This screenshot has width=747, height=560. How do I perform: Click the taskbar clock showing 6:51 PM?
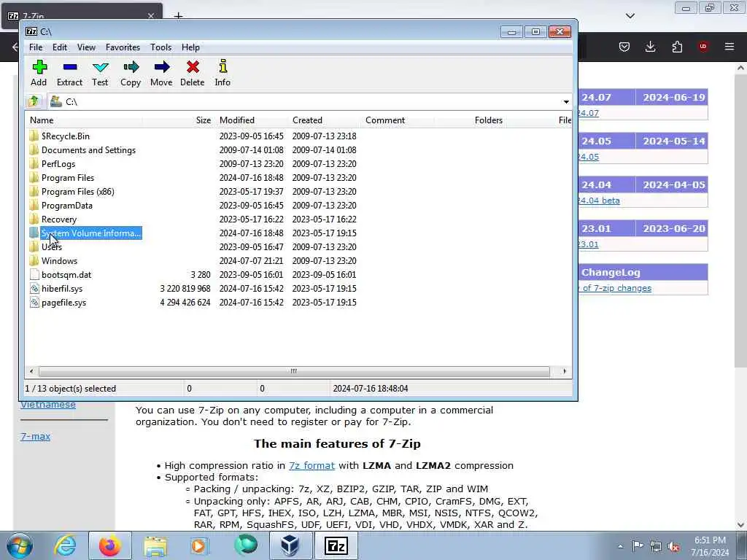[x=710, y=546]
